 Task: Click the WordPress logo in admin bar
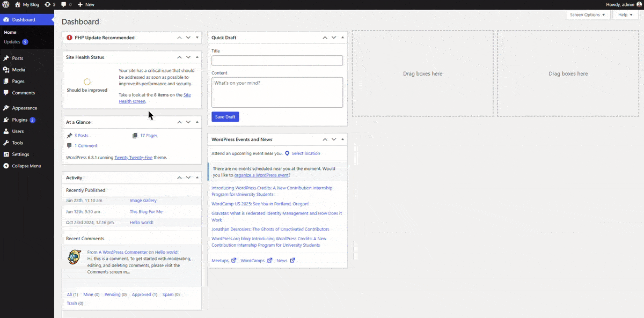pos(6,4)
